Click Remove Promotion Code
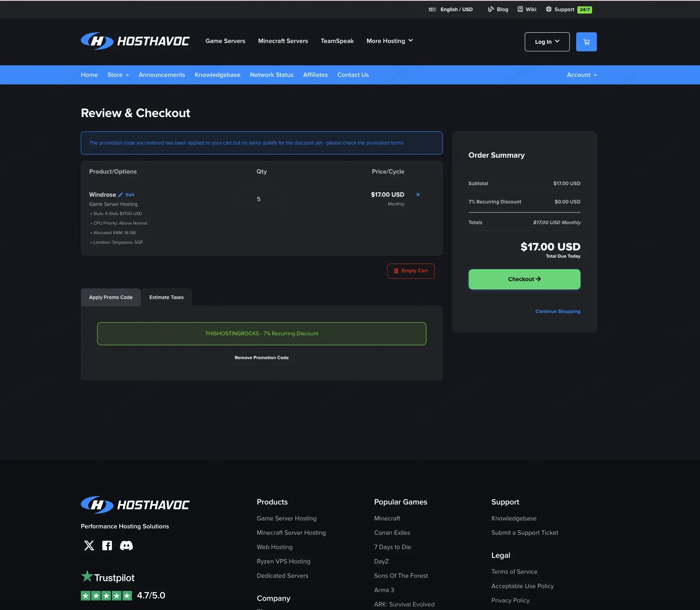Screen dimensions: 700x610 coord(262,358)
